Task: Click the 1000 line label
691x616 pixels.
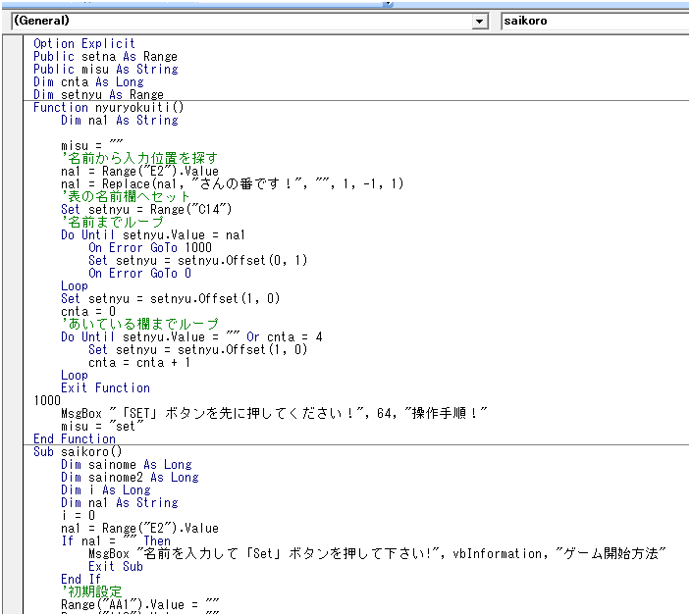Action: pyautogui.click(x=47, y=401)
